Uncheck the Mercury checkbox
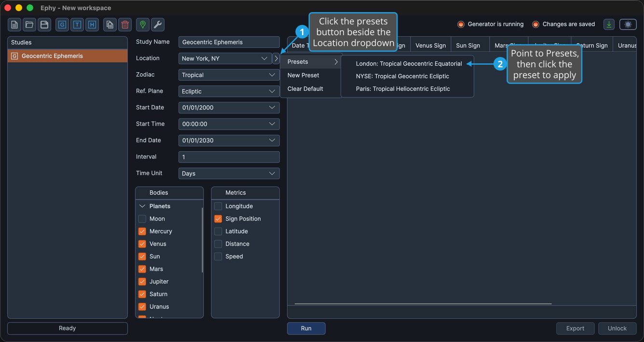Screen dimensions: 644x342 tap(142, 231)
